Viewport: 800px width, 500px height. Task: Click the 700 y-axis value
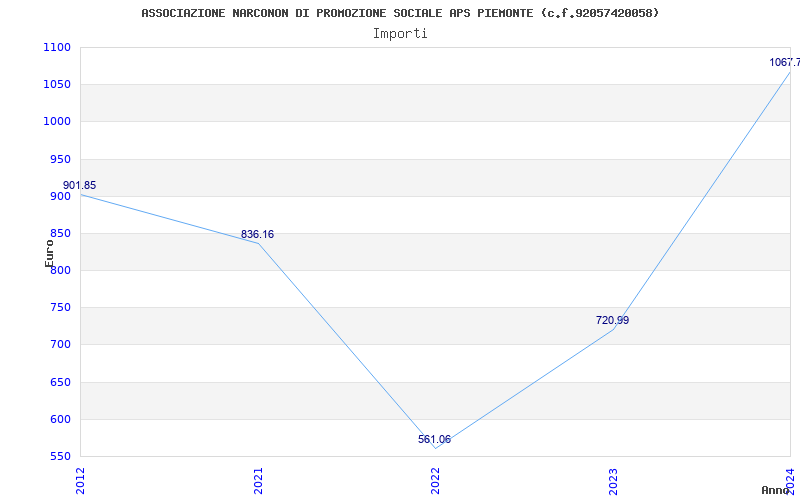60,345
